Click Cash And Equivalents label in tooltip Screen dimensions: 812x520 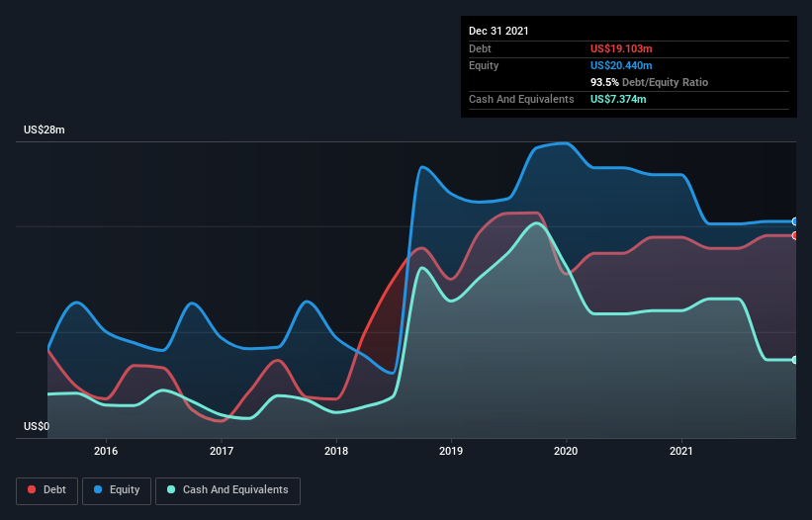(521, 99)
